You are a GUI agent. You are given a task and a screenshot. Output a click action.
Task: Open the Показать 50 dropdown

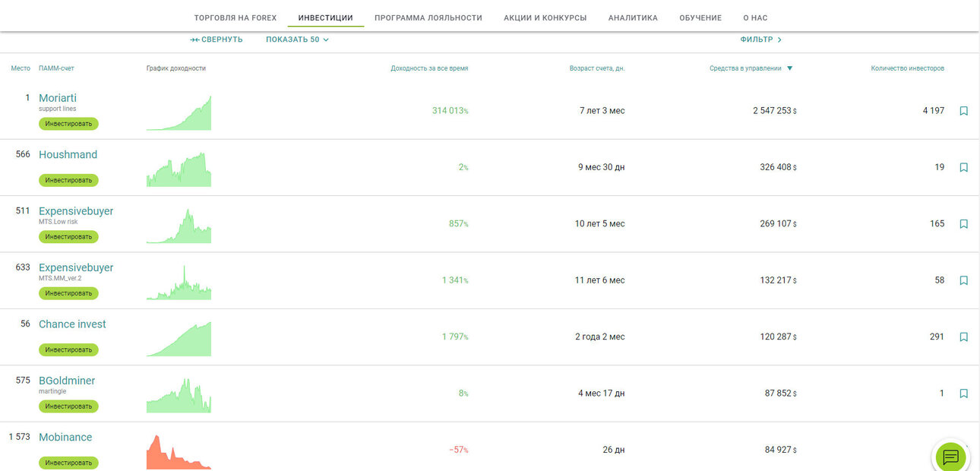pyautogui.click(x=297, y=40)
